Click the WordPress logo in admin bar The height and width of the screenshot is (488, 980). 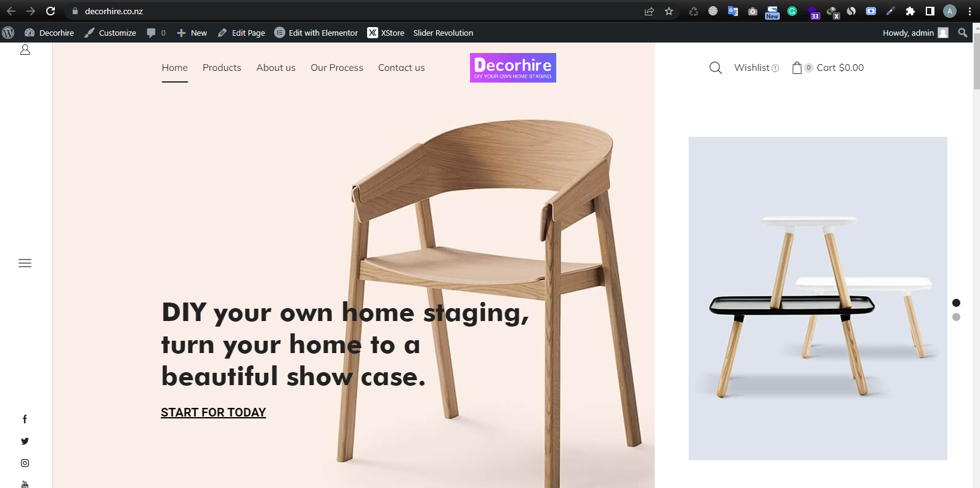pyautogui.click(x=8, y=33)
